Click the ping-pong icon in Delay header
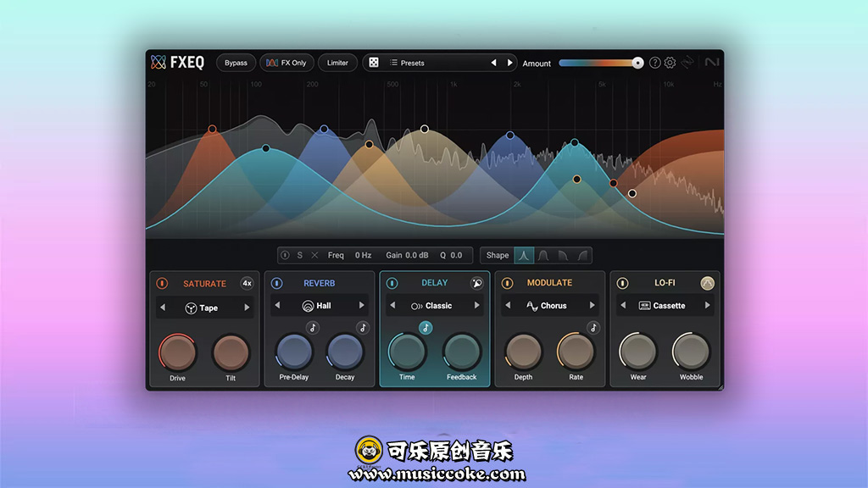Image resolution: width=868 pixels, height=488 pixels. point(476,283)
